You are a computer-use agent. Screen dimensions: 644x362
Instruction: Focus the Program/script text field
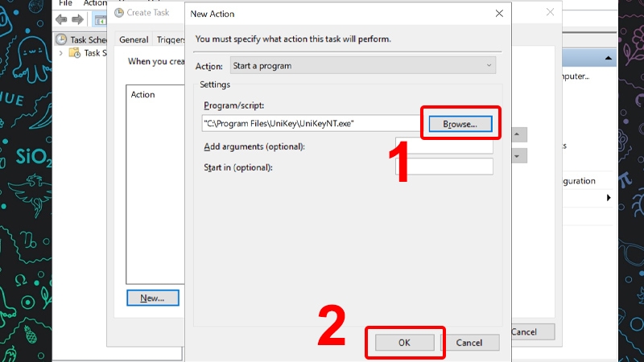310,124
